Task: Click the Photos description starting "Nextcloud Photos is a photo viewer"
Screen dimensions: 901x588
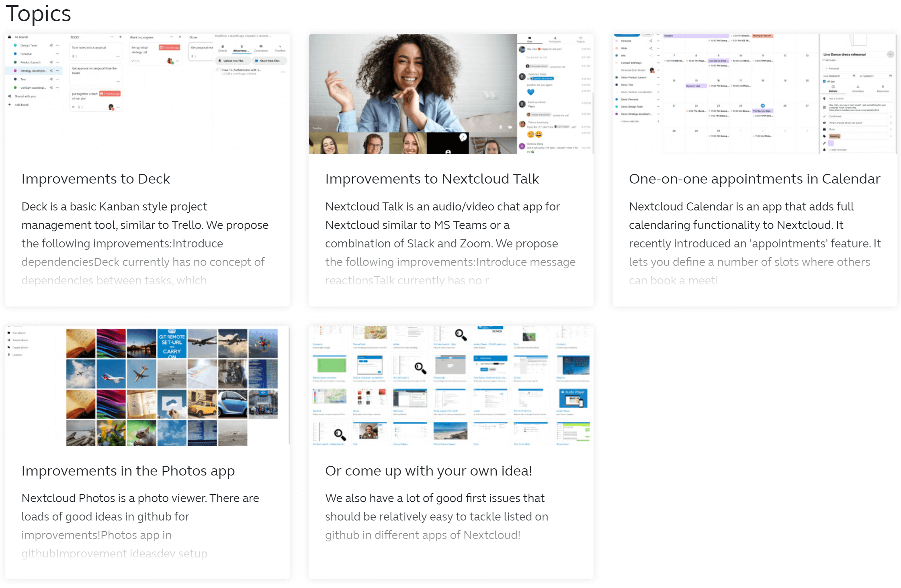Action: point(140,526)
